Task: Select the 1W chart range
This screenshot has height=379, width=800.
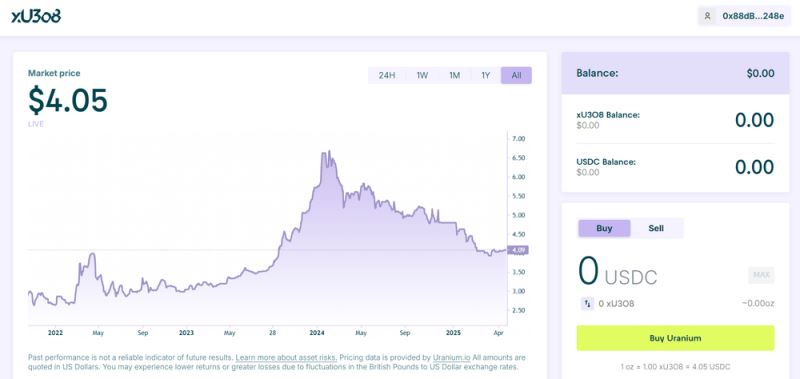Action: pos(422,75)
